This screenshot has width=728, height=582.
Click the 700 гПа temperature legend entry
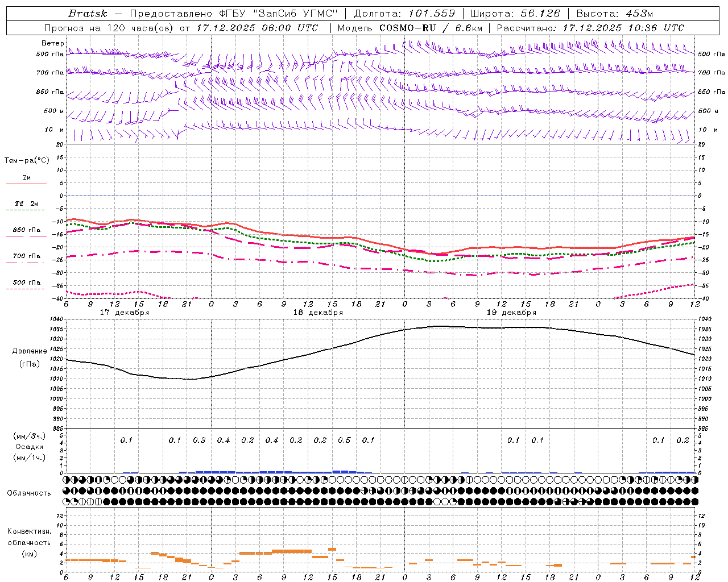pyautogui.click(x=26, y=256)
